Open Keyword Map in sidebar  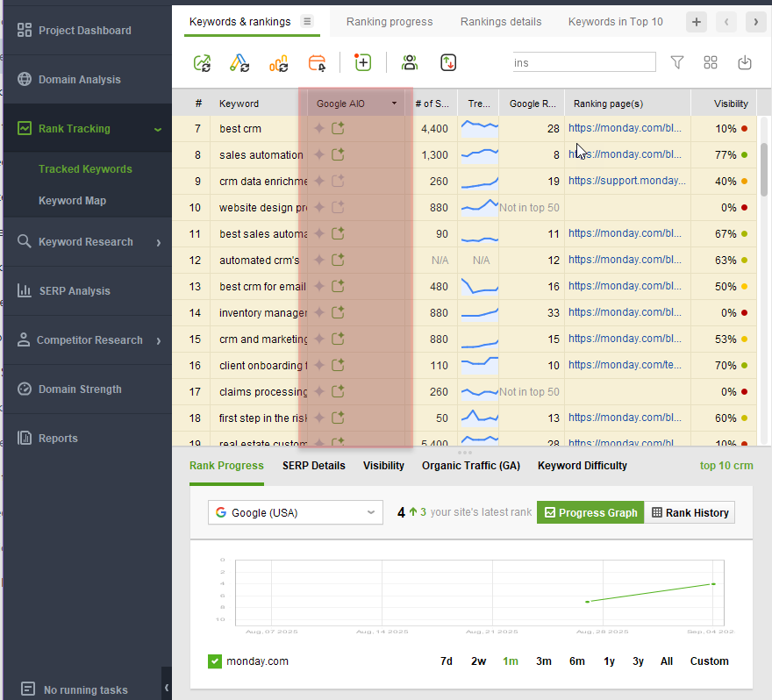[x=72, y=200]
